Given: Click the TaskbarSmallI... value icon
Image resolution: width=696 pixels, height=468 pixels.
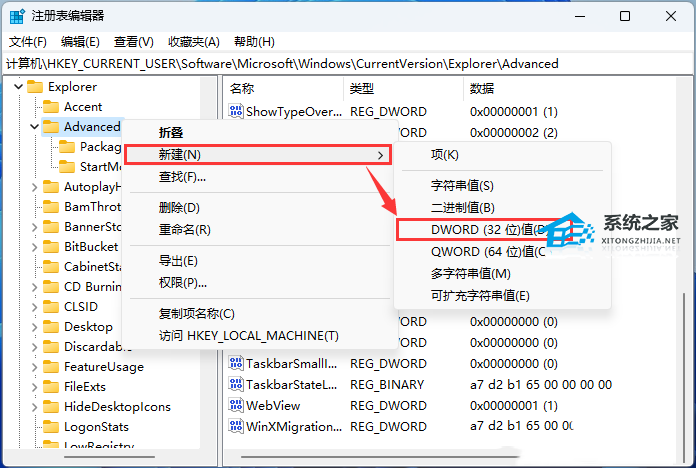Looking at the screenshot, I should click(x=236, y=364).
